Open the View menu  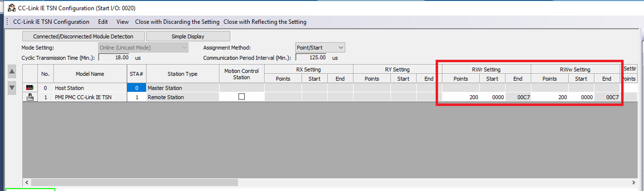[x=122, y=22]
